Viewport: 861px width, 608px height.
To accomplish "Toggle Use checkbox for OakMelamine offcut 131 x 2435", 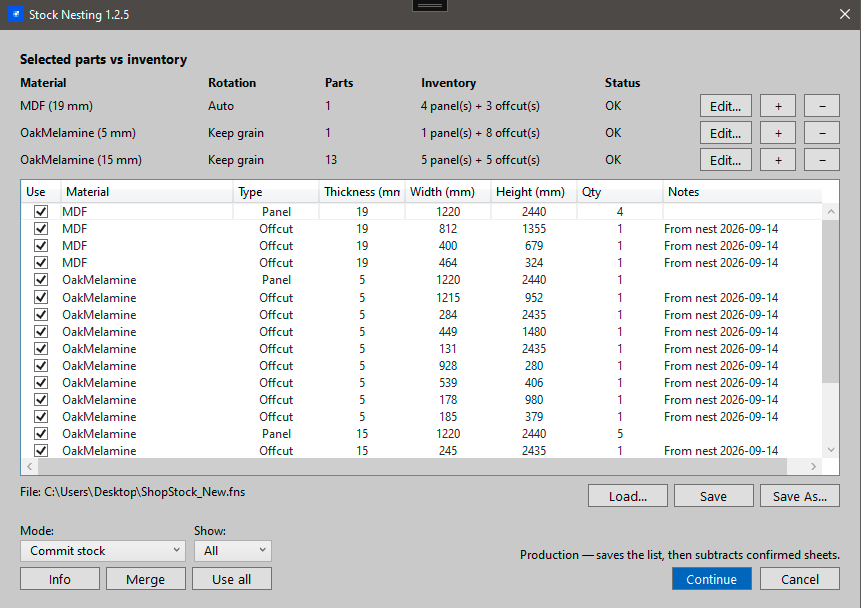I will pyautogui.click(x=41, y=348).
